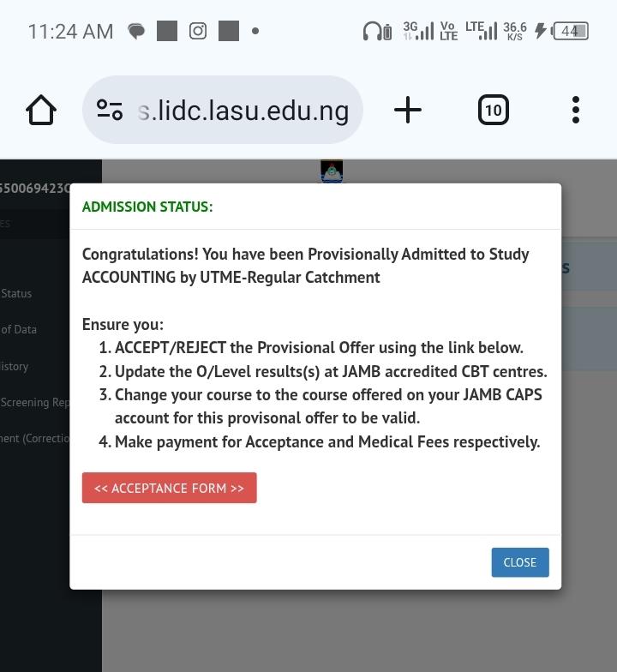The image size is (617, 672).
Task: Open a new tab with plus icon
Action: tap(408, 110)
